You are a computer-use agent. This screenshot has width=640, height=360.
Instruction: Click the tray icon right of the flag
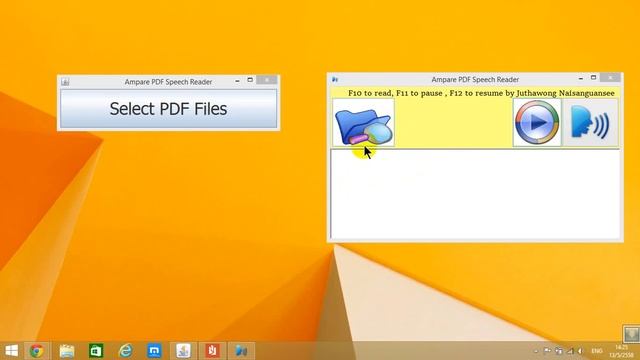pos(559,351)
